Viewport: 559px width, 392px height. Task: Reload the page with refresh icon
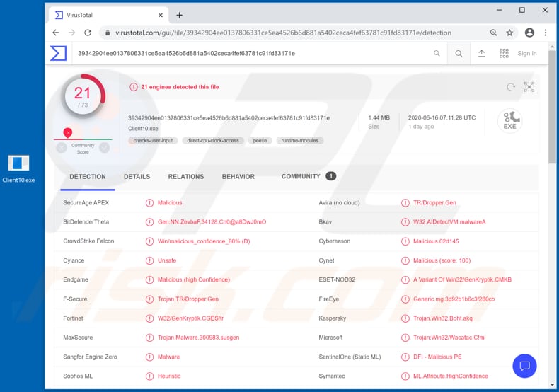point(88,33)
